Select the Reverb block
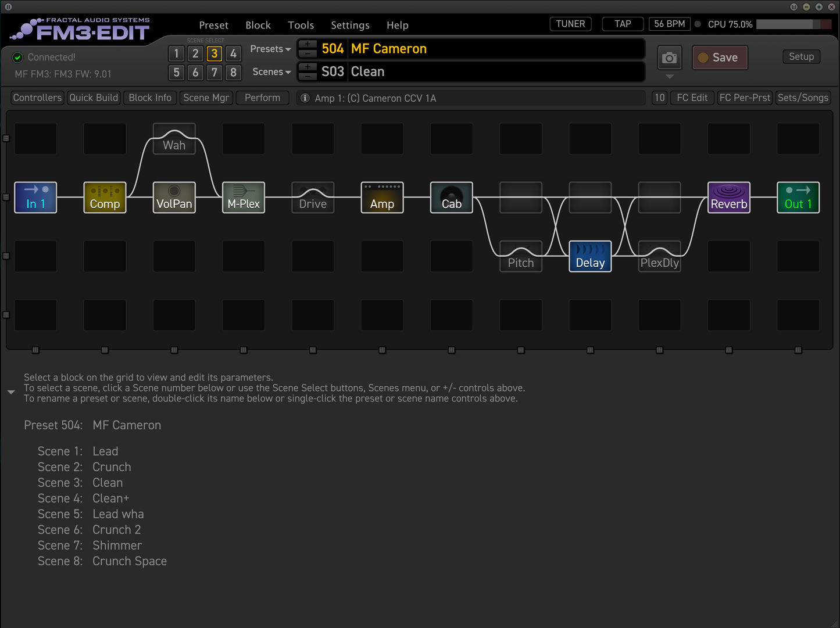This screenshot has height=628, width=840. coord(729,198)
